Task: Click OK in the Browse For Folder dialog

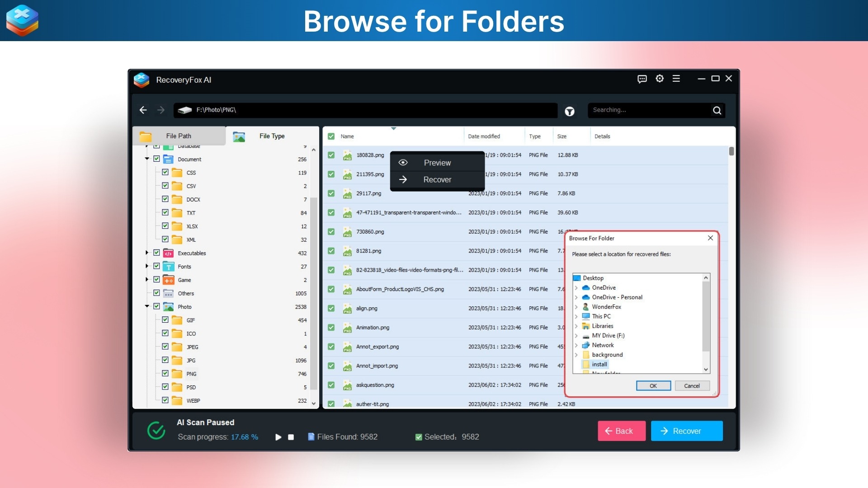Action: pos(653,385)
